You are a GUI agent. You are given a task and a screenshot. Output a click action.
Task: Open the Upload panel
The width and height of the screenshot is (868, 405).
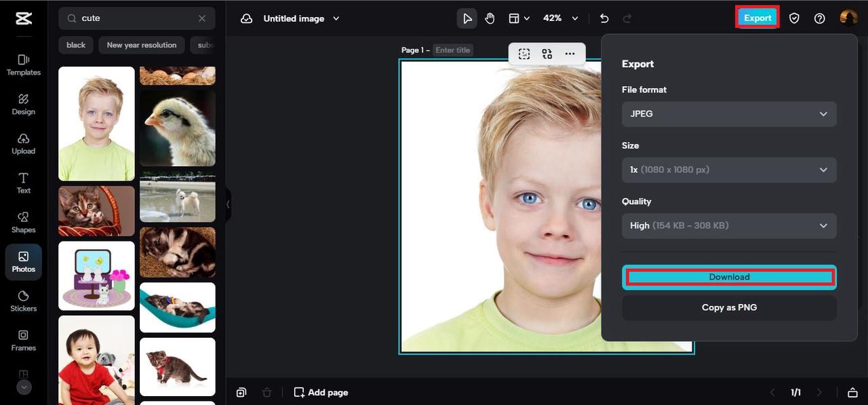click(x=24, y=144)
